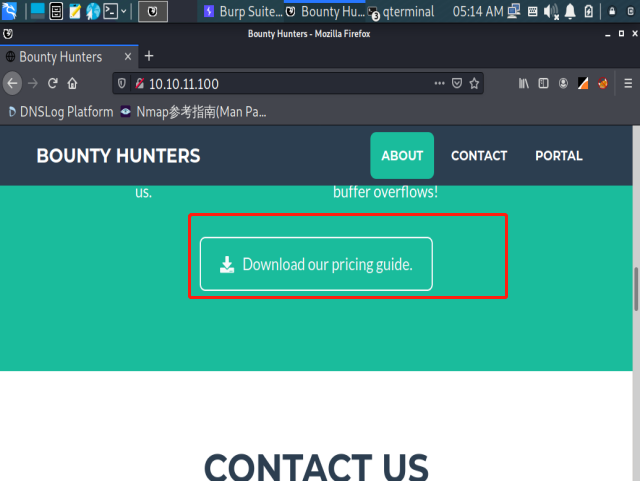The width and height of the screenshot is (640, 481).
Task: Bookmark this page with star icon
Action: tap(474, 84)
